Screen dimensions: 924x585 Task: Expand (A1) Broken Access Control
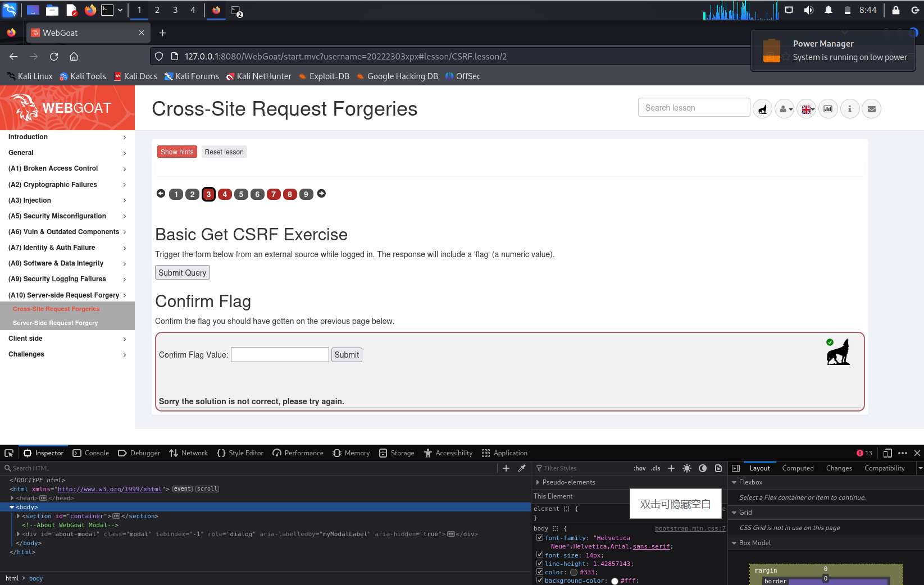pyautogui.click(x=67, y=168)
